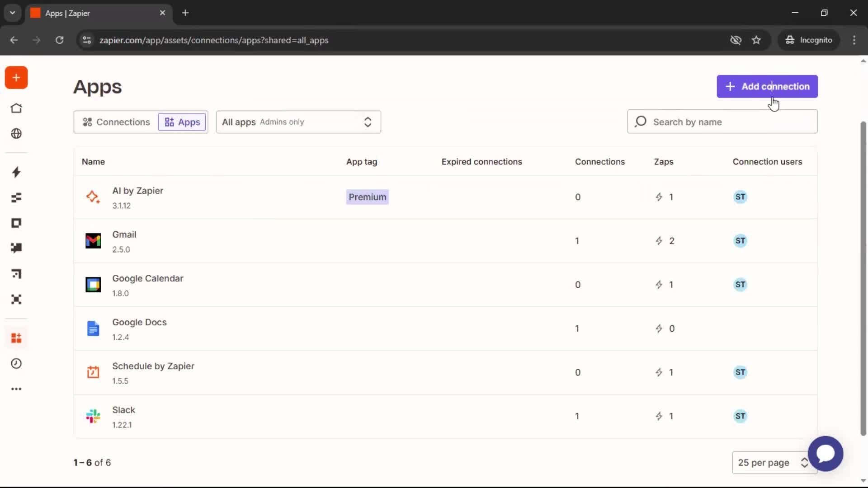This screenshot has width=868, height=488.
Task: Open the More three-dots sidebar menu
Action: point(16,389)
